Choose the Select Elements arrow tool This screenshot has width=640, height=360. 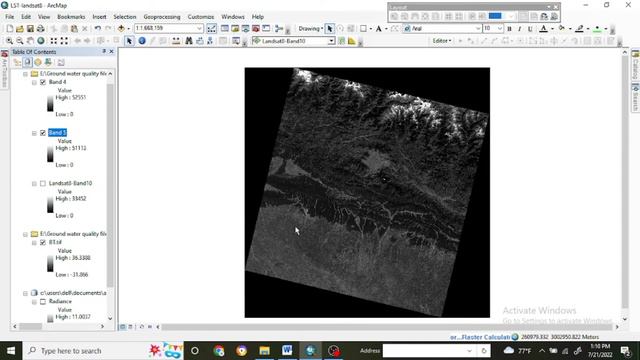coord(129,41)
